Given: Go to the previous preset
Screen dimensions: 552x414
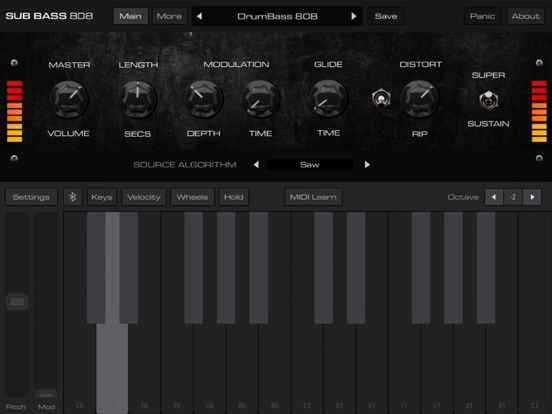Looking at the screenshot, I should [199, 16].
